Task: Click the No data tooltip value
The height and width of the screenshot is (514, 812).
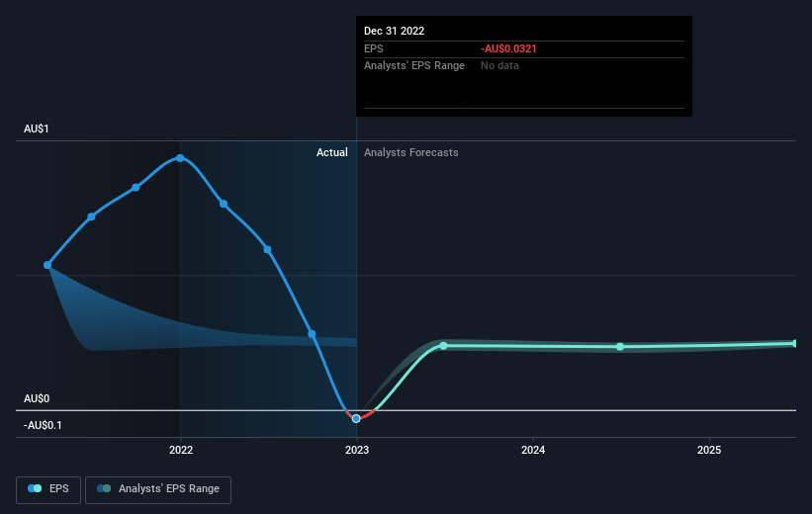Action: 499,66
